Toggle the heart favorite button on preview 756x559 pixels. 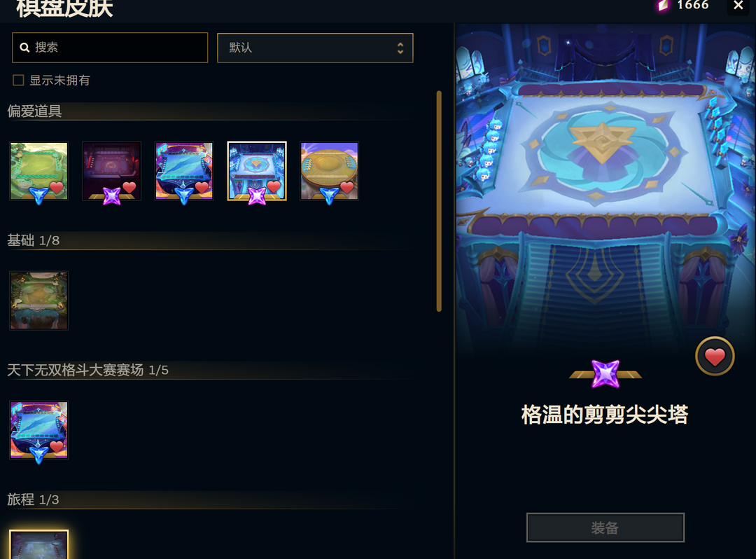click(715, 357)
